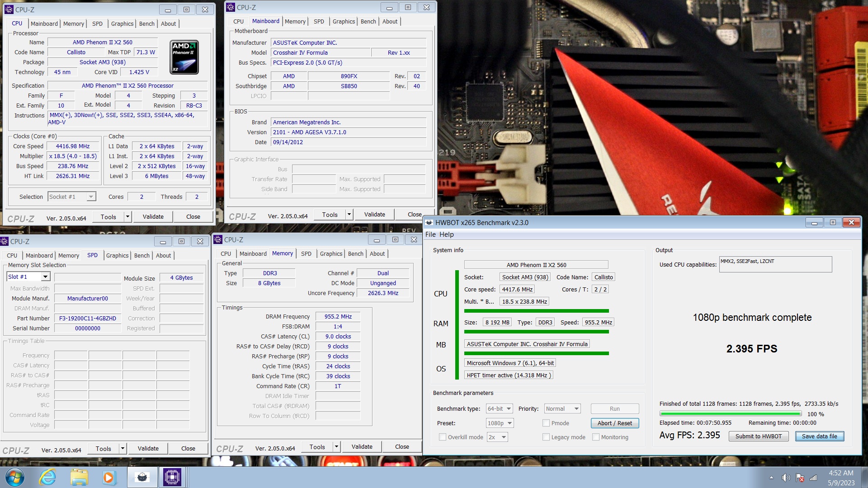
Task: Open Action Center flag tray icon
Action: click(800, 478)
